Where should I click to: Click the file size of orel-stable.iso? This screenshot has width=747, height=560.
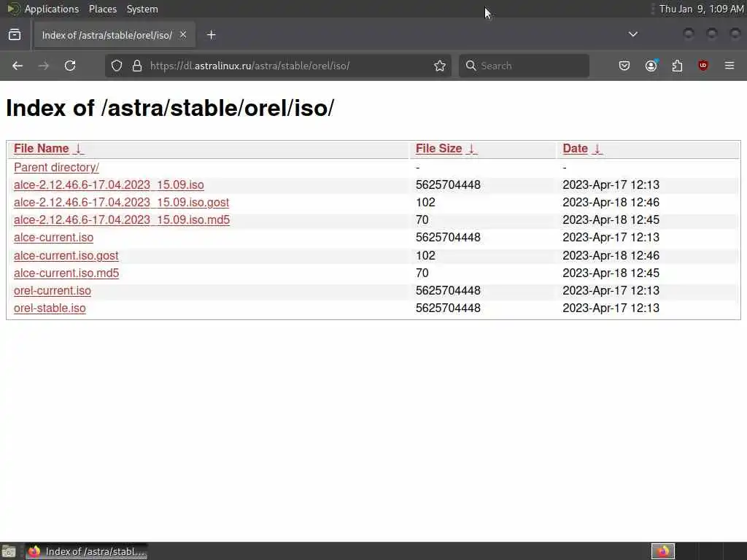point(448,308)
